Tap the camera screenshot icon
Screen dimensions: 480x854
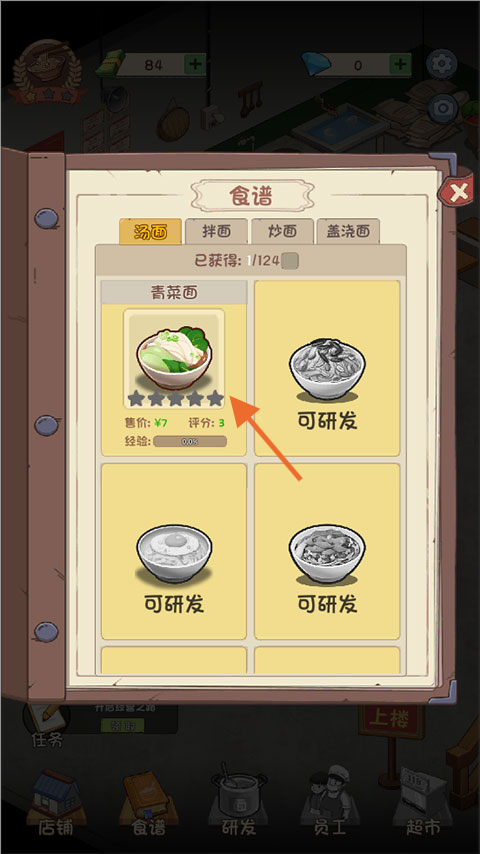(442, 108)
